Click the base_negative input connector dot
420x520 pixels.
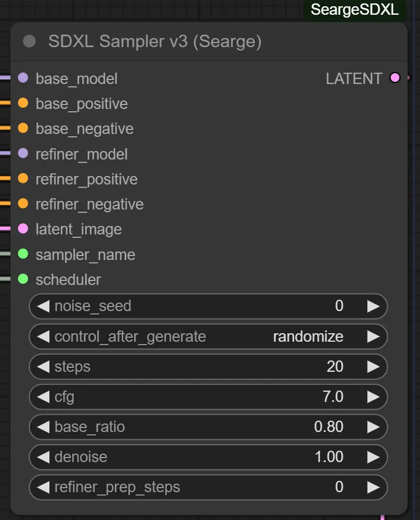click(23, 128)
